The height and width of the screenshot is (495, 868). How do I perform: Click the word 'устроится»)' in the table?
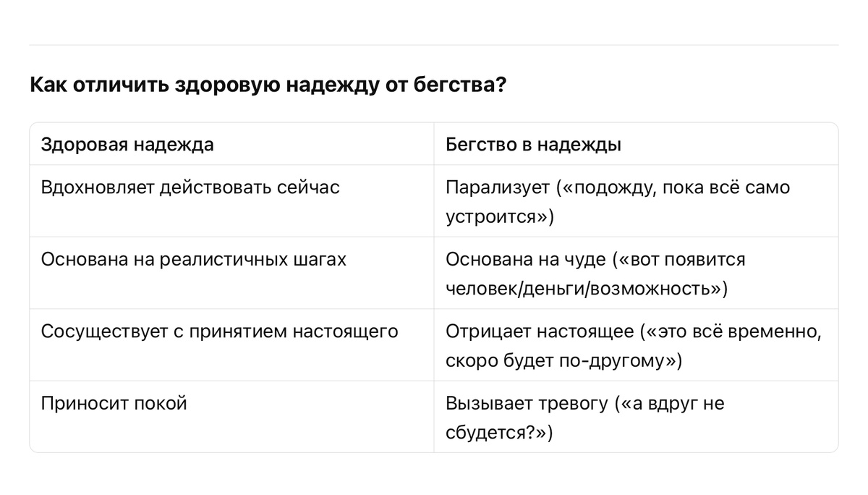point(500,217)
